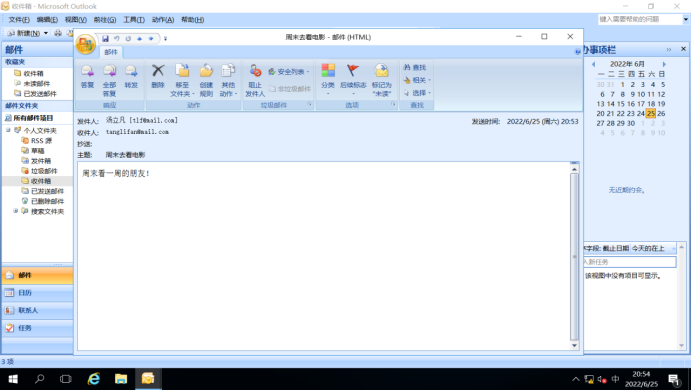Click the Print icon in the Outlook toolbar
The image size is (691, 390).
point(58,33)
